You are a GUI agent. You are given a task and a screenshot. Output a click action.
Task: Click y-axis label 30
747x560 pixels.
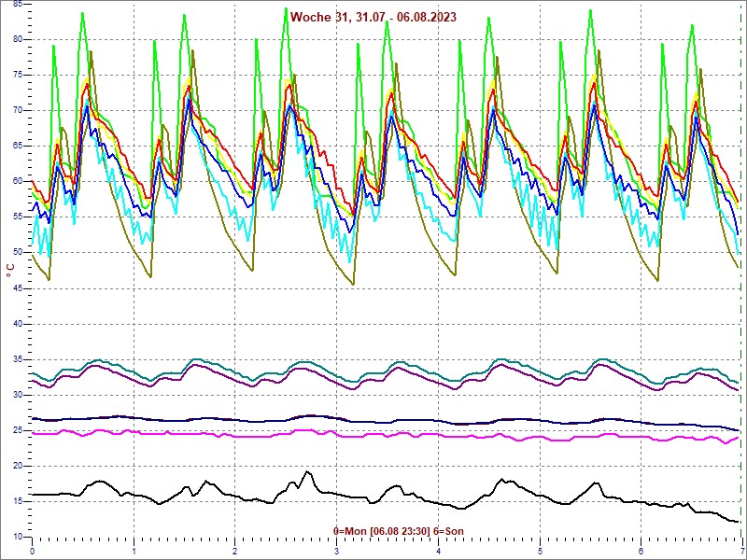coord(18,395)
